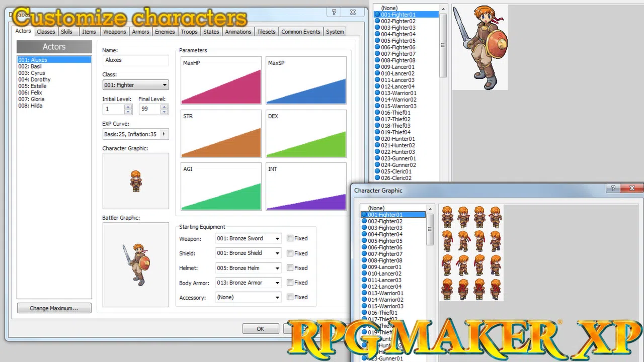Increase the Final Level stepper
644x362 pixels.
(165, 107)
